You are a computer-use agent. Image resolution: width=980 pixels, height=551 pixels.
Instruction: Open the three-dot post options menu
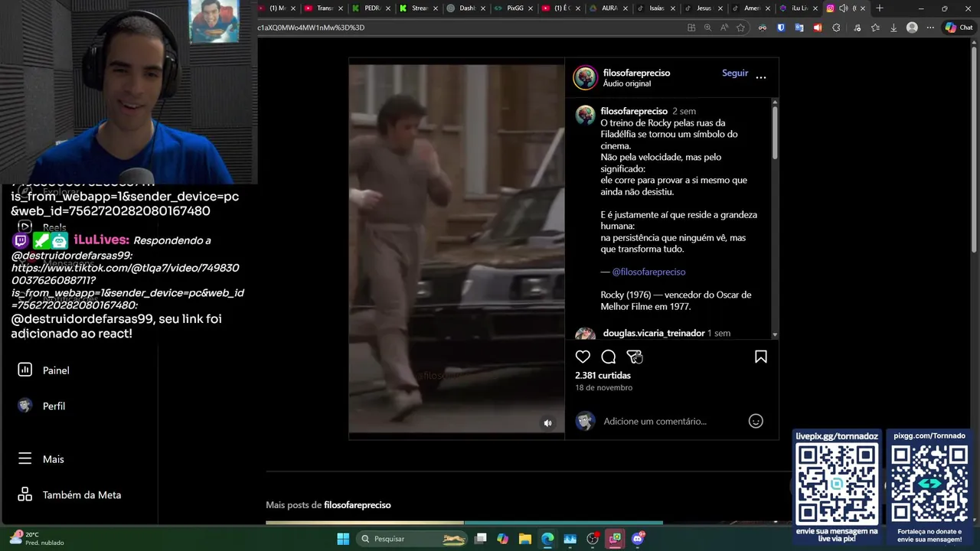[x=761, y=77]
